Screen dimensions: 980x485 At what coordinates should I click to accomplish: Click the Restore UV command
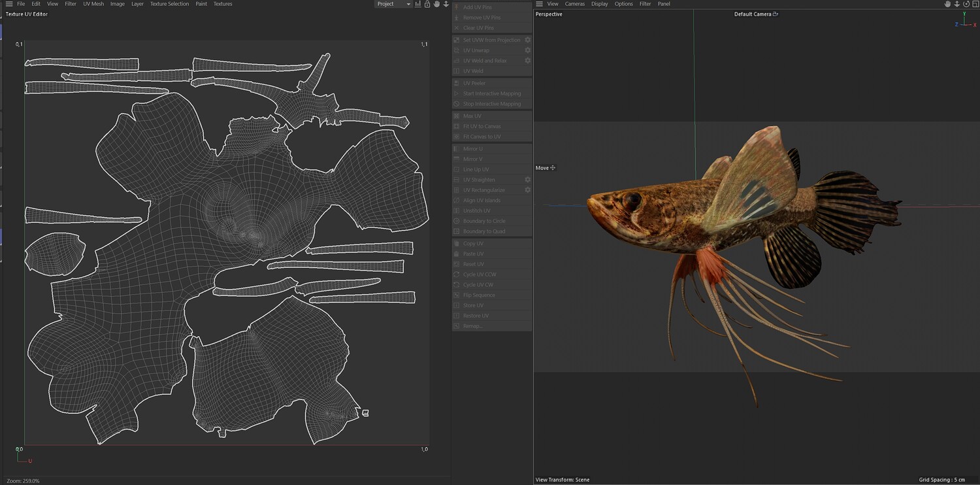[492, 316]
